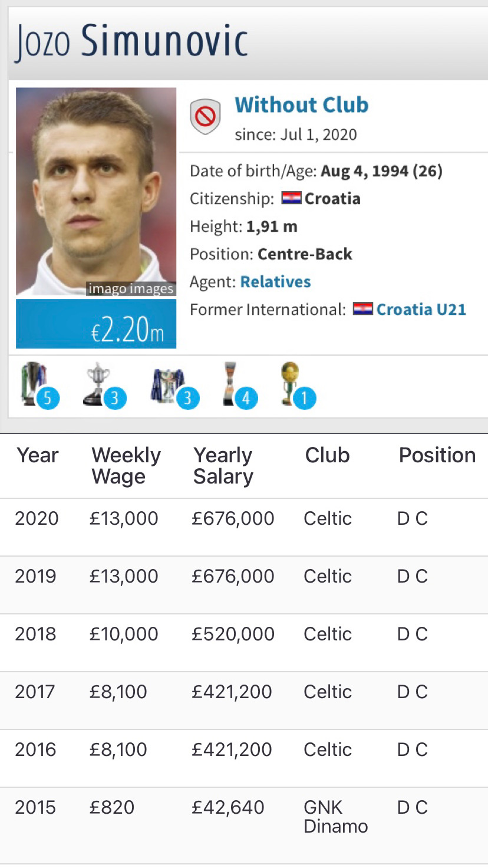Open the Croatia U21 link
Screen dimensions: 488x868
421,309
